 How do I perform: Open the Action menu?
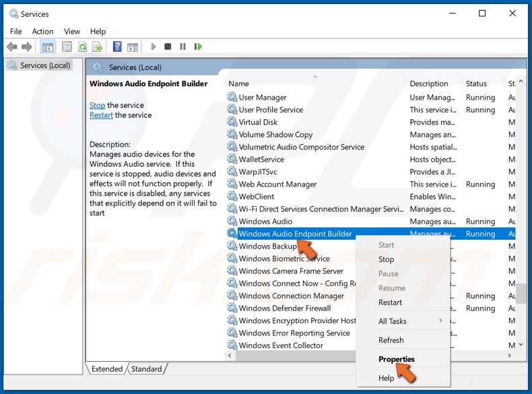point(42,32)
